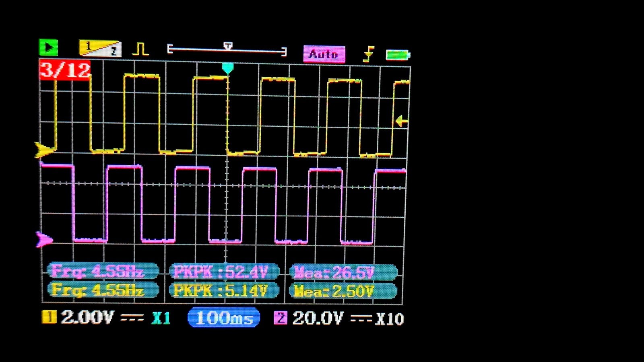This screenshot has height=362, width=644.
Task: Click the green battery indicator
Action: click(x=398, y=54)
